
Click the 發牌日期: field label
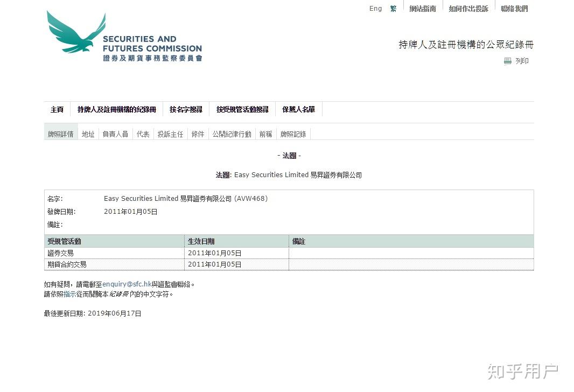coord(61,212)
